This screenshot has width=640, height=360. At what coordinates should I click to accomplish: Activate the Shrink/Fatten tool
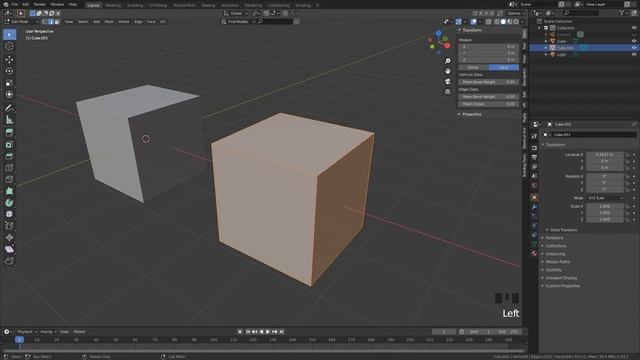tap(9, 238)
